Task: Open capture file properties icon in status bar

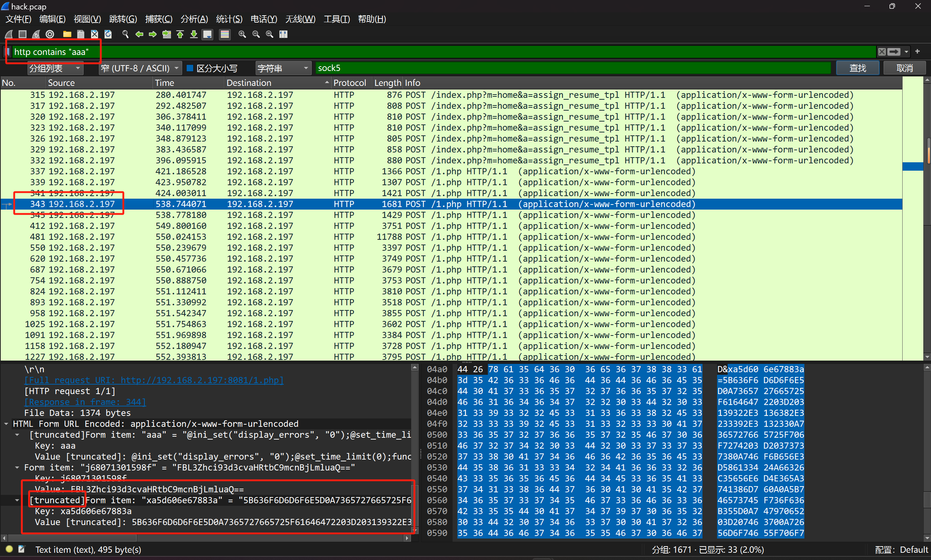Action: pos(21,549)
